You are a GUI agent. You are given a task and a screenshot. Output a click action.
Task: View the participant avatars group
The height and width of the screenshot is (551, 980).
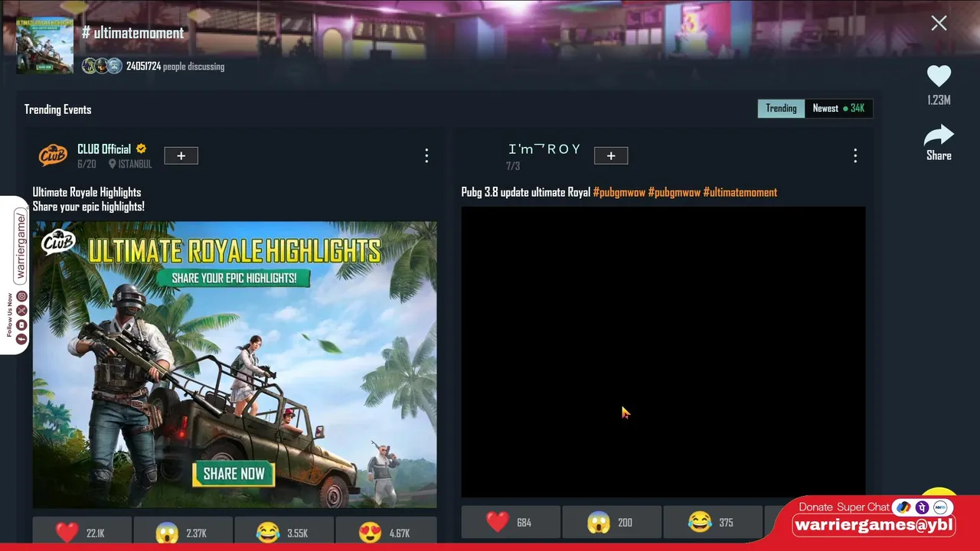click(x=102, y=67)
